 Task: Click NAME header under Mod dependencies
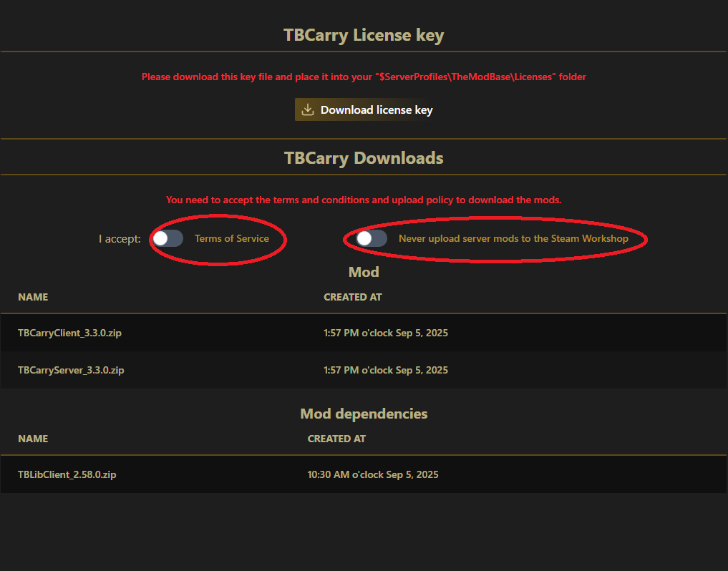(x=33, y=439)
